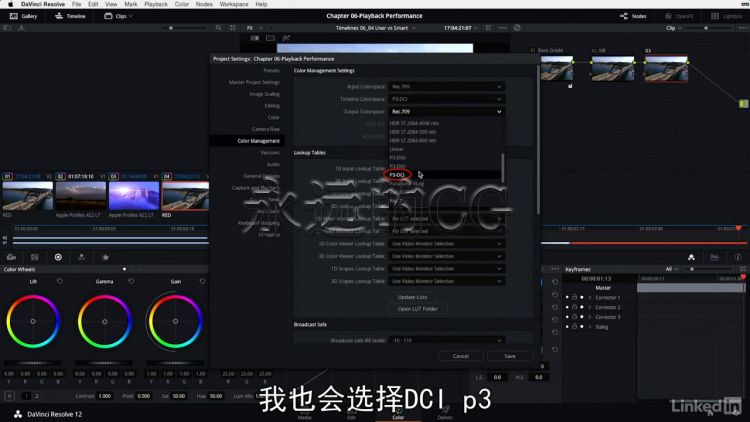Adjust the node editor zoom slider
This screenshot has height=422, width=750.
tap(707, 28)
